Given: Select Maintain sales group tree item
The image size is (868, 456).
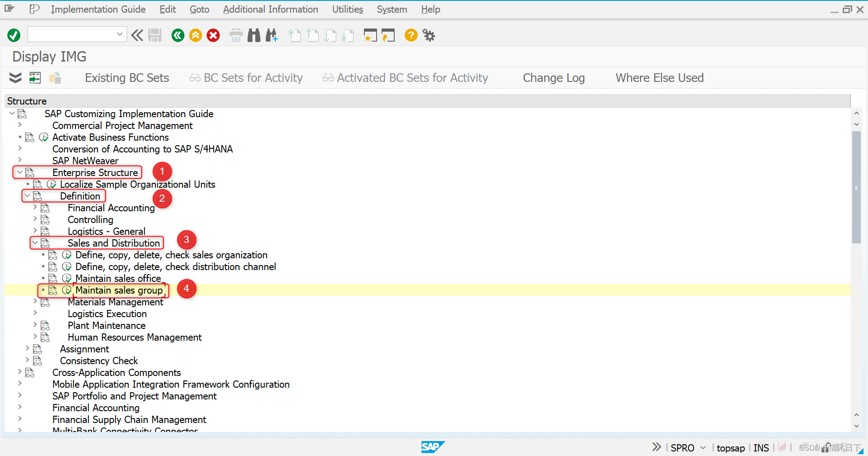Looking at the screenshot, I should (x=119, y=290).
